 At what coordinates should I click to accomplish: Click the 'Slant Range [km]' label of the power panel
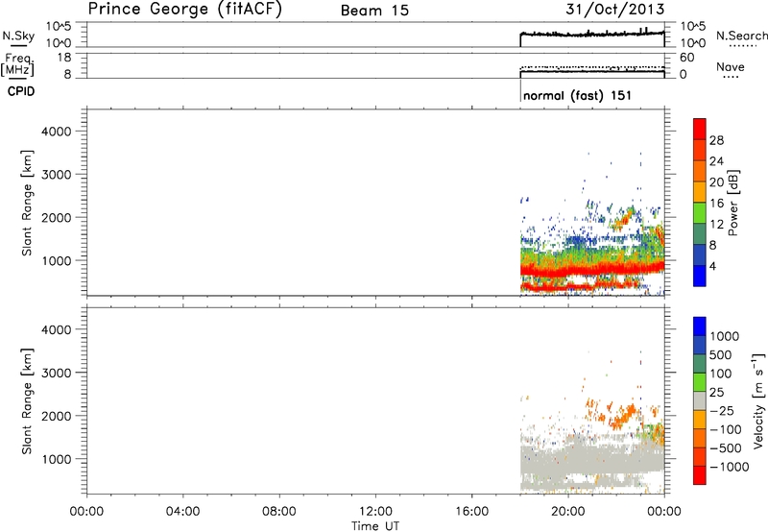27,203
